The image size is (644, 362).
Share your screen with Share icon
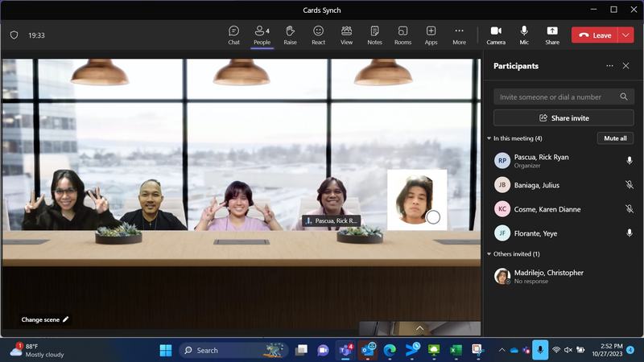tap(551, 35)
